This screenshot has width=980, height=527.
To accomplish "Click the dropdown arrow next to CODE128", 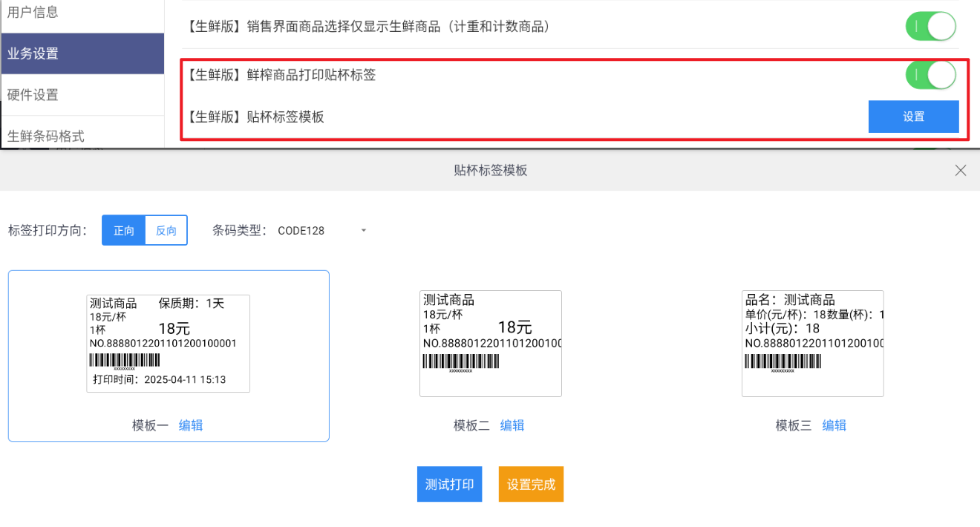I will click(364, 231).
